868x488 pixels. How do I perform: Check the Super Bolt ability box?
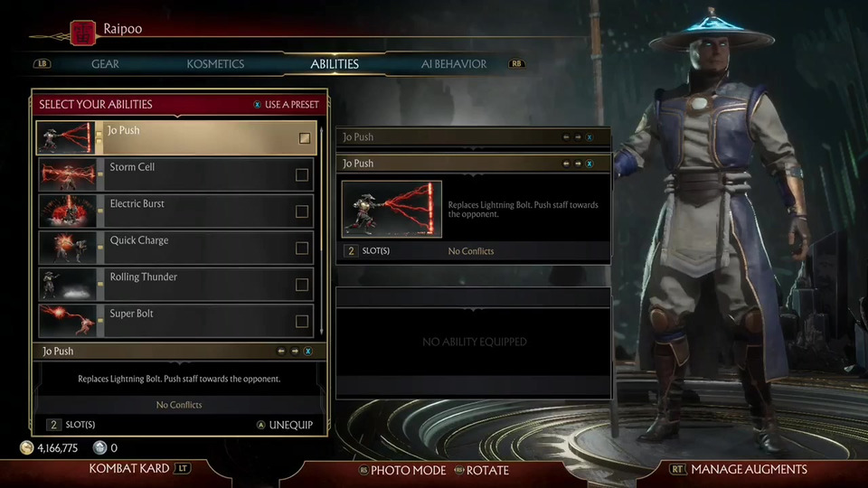click(x=302, y=321)
